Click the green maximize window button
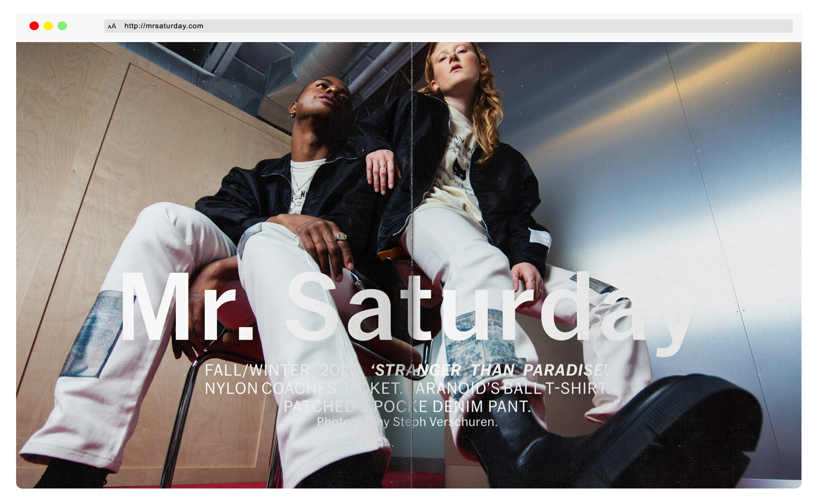Image resolution: width=823 pixels, height=504 pixels. (63, 26)
